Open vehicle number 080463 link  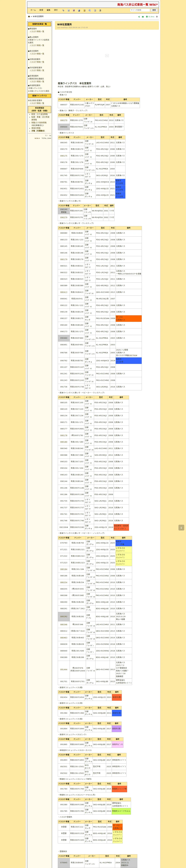coord(64,638)
